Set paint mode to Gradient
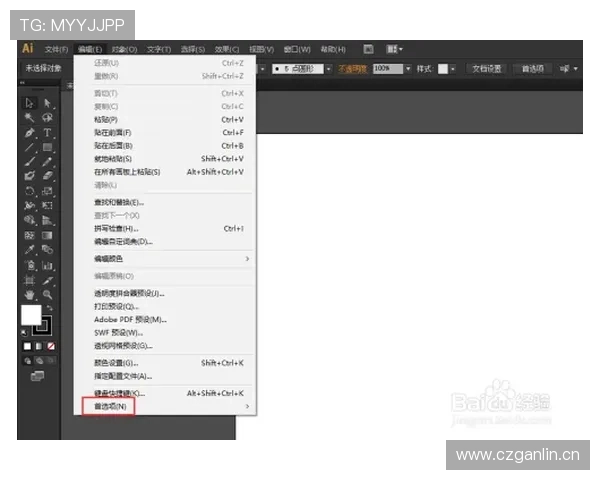Screen dimensions: 600x480 coord(39,346)
